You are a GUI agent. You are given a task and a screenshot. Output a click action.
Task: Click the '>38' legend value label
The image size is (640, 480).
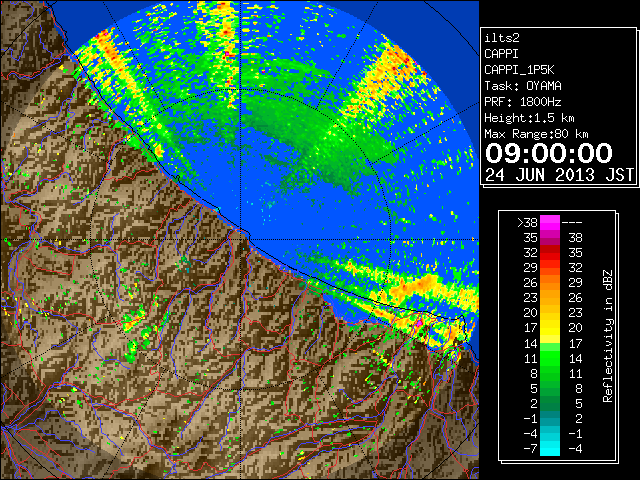pyautogui.click(x=527, y=223)
